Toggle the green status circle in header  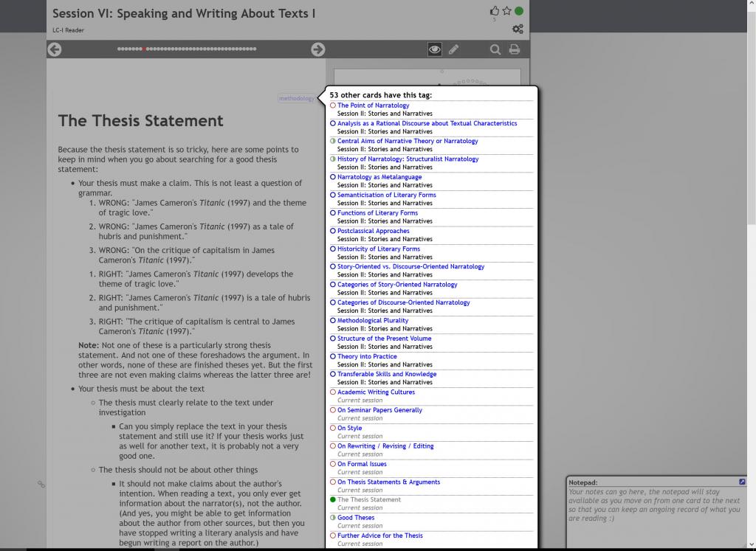coord(519,11)
